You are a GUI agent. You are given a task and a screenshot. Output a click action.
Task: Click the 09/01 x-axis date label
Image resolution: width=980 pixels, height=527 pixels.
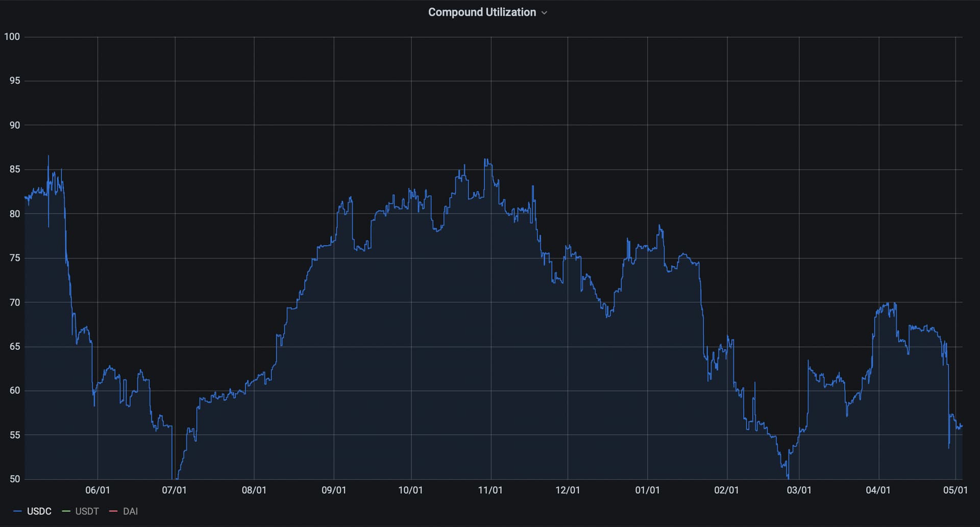coord(334,490)
